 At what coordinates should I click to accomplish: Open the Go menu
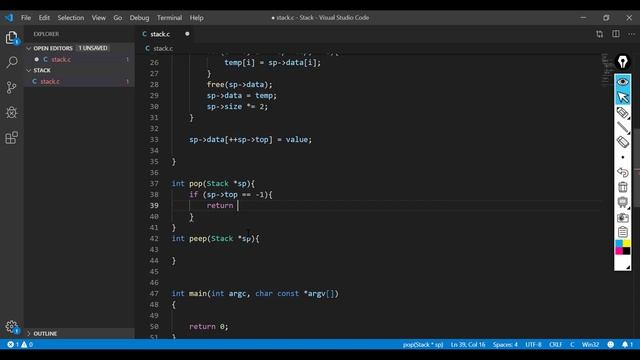(118, 18)
